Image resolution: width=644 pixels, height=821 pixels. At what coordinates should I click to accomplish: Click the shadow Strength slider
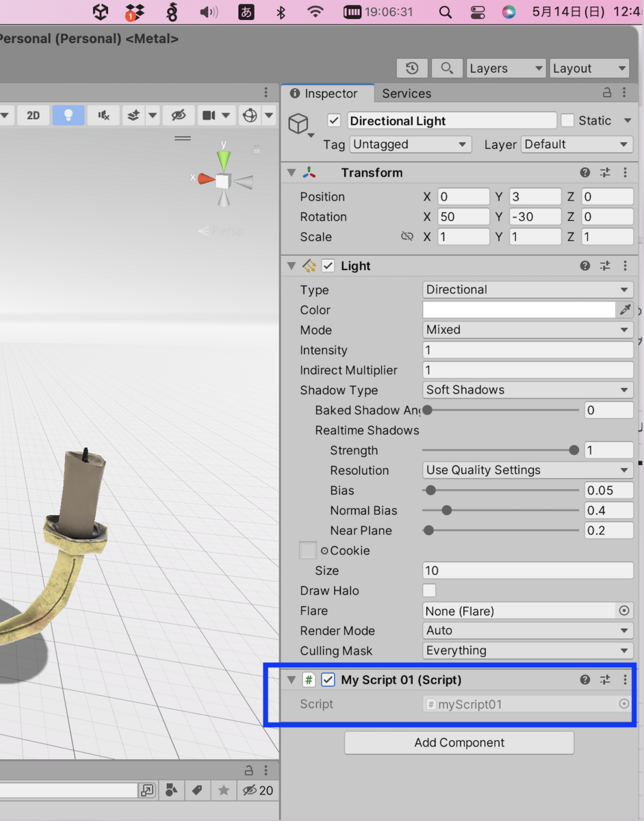pyautogui.click(x=500, y=450)
